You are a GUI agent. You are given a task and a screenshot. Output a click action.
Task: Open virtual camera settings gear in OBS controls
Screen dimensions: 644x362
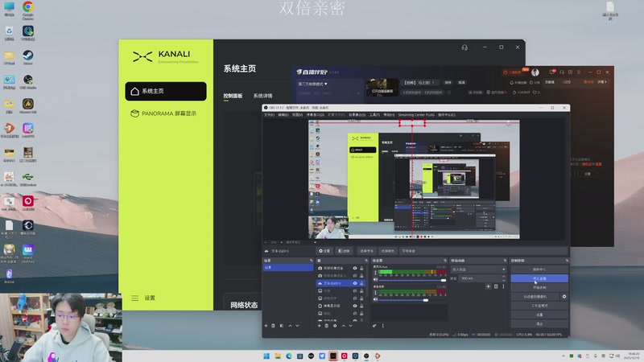564,296
